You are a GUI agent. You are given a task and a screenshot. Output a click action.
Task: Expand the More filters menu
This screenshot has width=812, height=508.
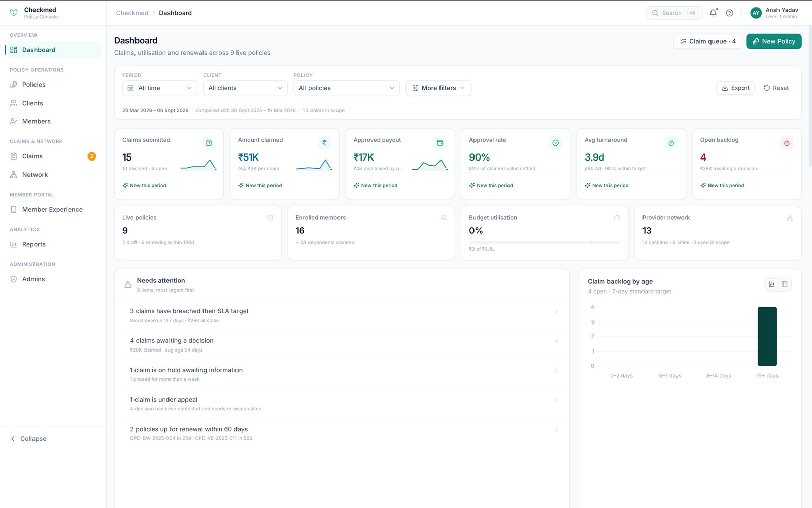[438, 88]
